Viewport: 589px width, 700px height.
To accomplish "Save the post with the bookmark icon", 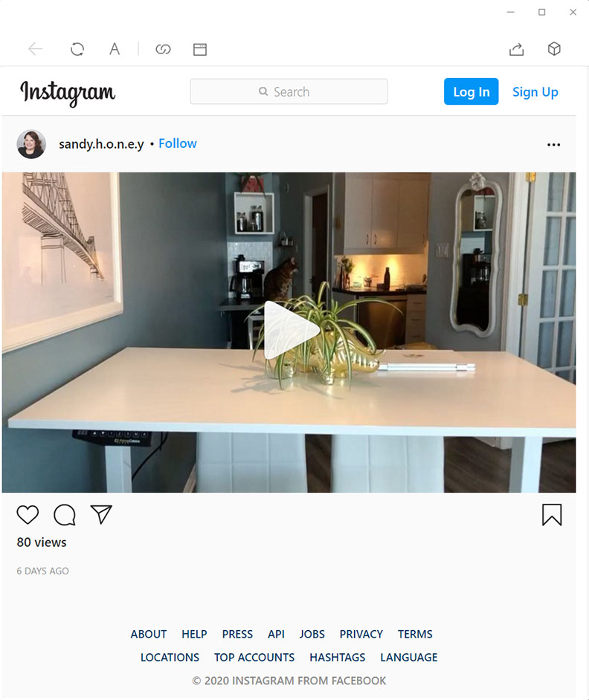I will tap(552, 515).
